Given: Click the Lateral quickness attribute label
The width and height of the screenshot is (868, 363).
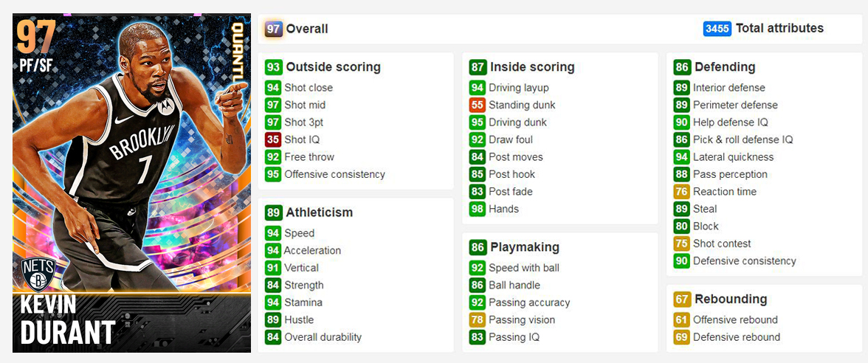Looking at the screenshot, I should click(734, 157).
